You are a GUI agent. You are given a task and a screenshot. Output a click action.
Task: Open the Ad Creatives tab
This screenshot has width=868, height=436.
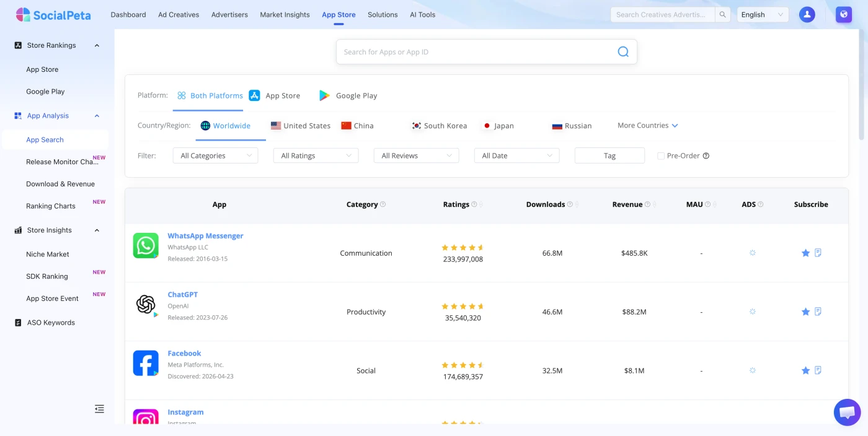(x=179, y=15)
